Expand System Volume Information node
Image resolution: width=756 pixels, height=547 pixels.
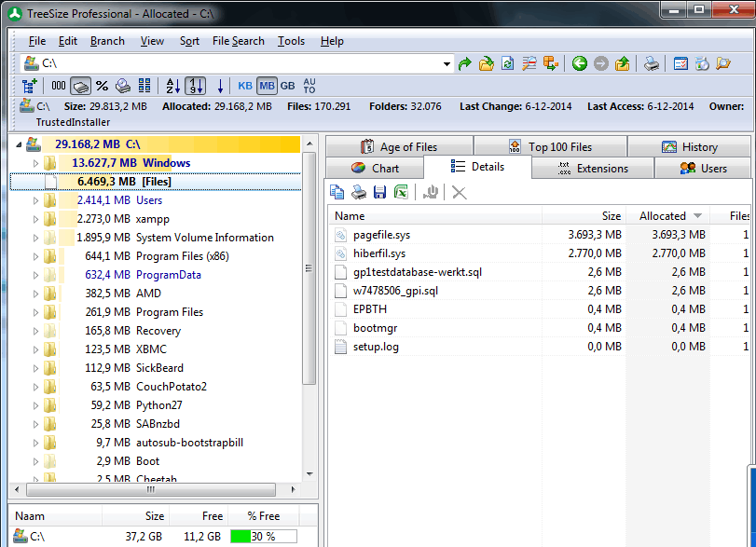point(35,238)
